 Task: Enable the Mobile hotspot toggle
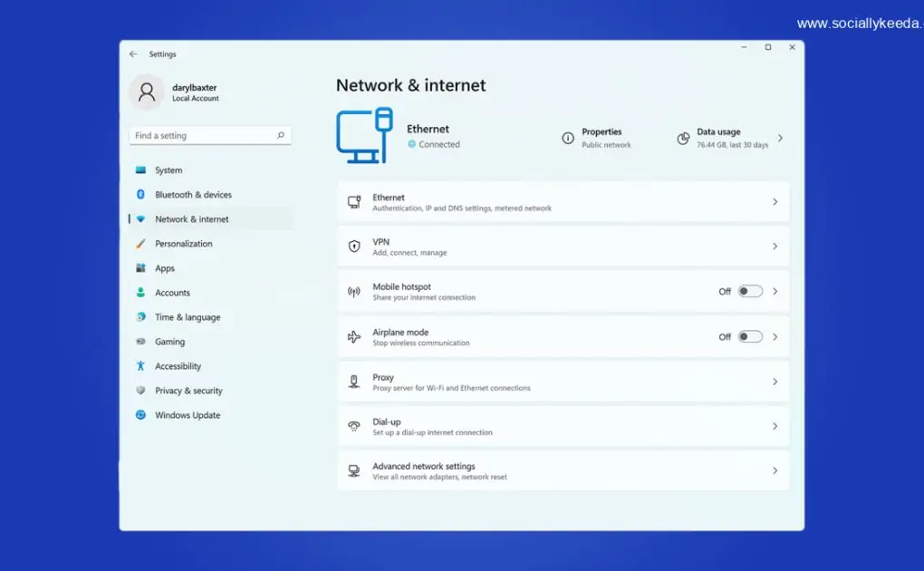[750, 291]
